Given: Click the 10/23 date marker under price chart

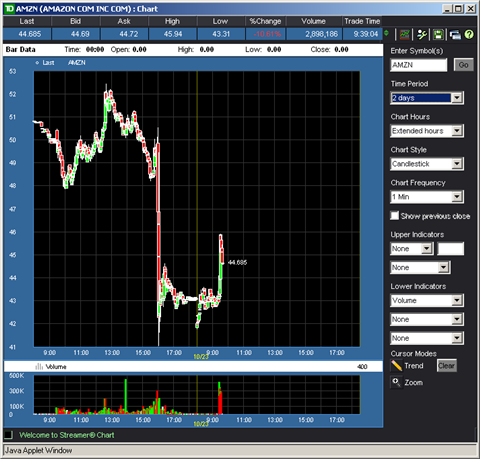Looking at the screenshot, I should point(201,357).
